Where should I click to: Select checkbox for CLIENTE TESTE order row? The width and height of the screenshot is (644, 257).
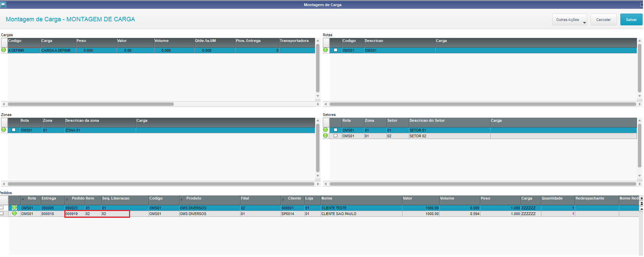2,208
